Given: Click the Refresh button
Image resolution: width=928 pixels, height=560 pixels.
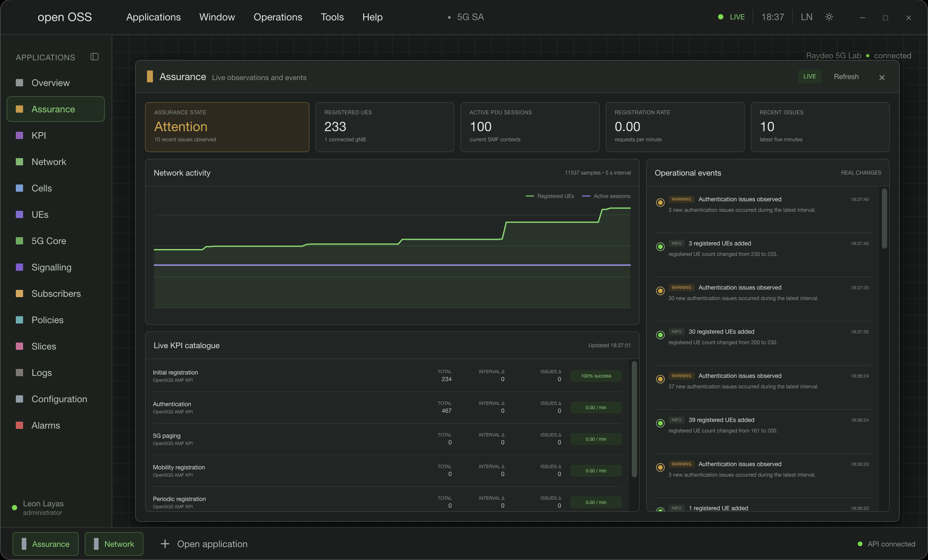Looking at the screenshot, I should pyautogui.click(x=846, y=76).
